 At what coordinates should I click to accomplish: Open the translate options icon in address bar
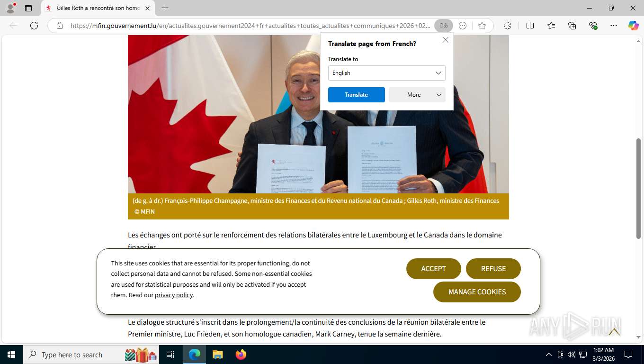click(x=444, y=26)
